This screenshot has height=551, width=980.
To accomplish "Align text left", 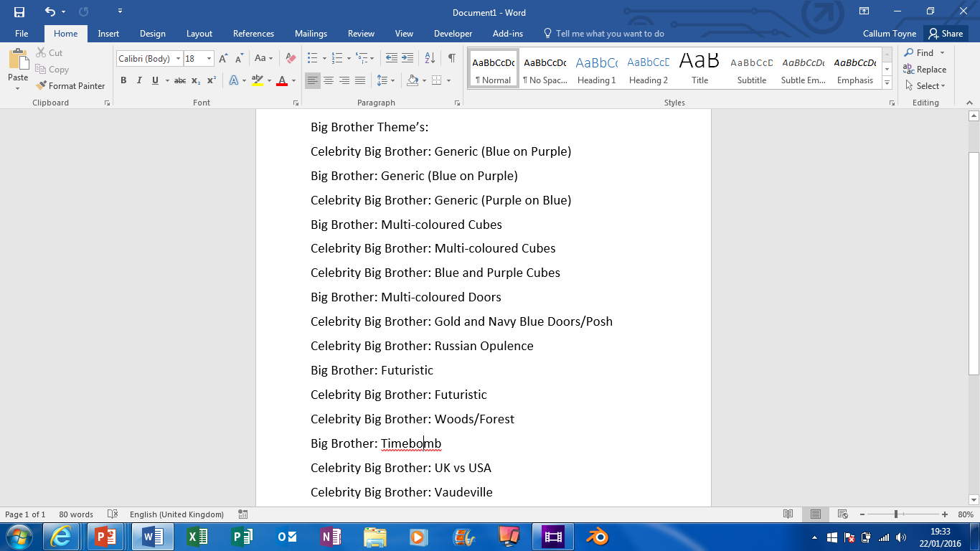I will [313, 80].
